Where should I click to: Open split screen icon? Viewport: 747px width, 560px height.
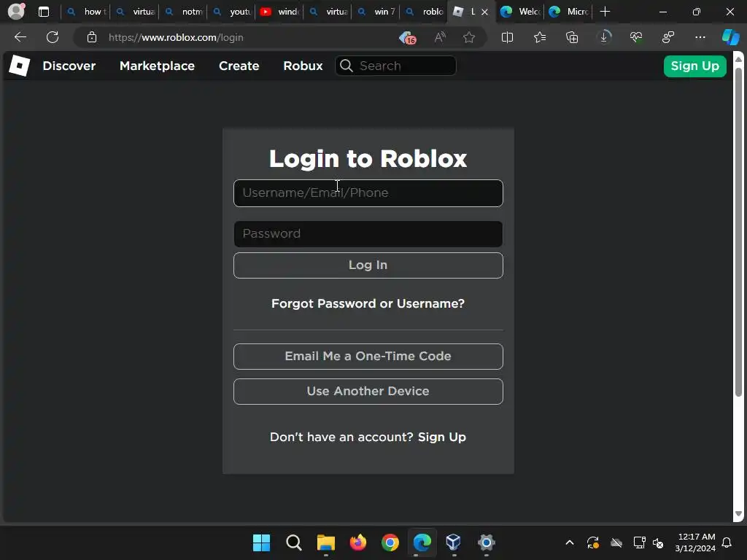pyautogui.click(x=507, y=37)
